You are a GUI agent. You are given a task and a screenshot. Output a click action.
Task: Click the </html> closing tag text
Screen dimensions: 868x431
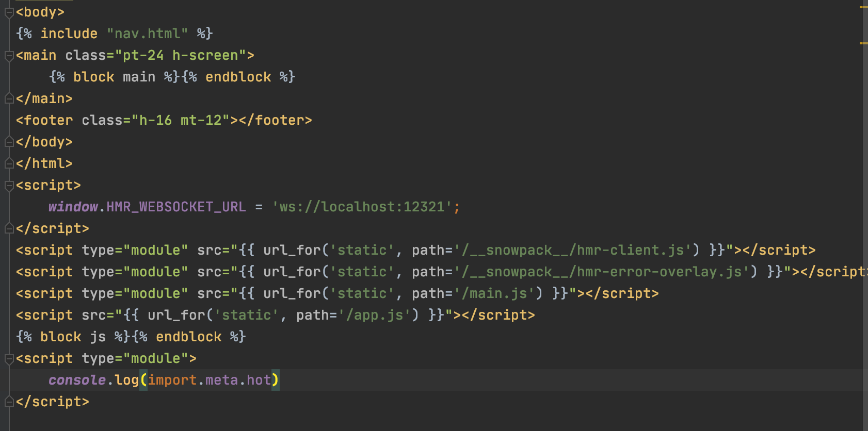click(44, 163)
